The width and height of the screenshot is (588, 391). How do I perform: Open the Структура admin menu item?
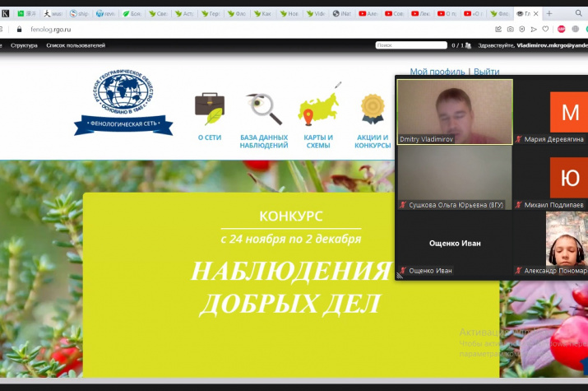pos(24,45)
